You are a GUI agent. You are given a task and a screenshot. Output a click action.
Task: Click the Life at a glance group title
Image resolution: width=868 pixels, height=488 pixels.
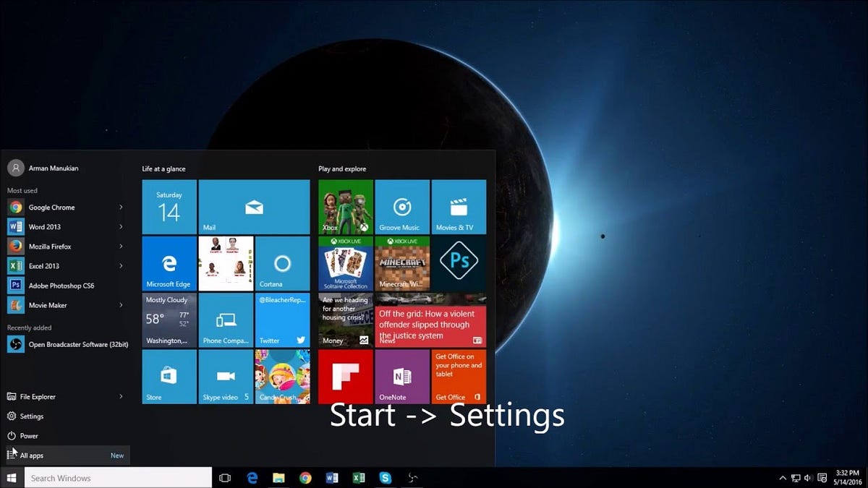[x=163, y=168]
